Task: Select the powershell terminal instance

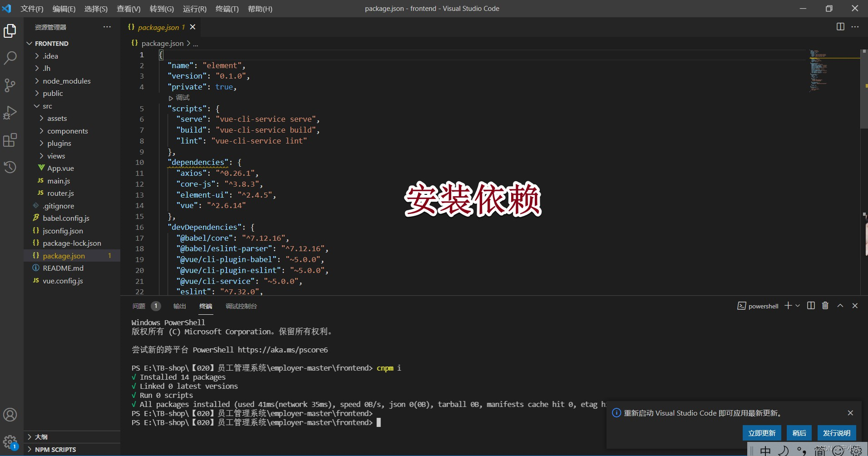Action: click(x=758, y=306)
